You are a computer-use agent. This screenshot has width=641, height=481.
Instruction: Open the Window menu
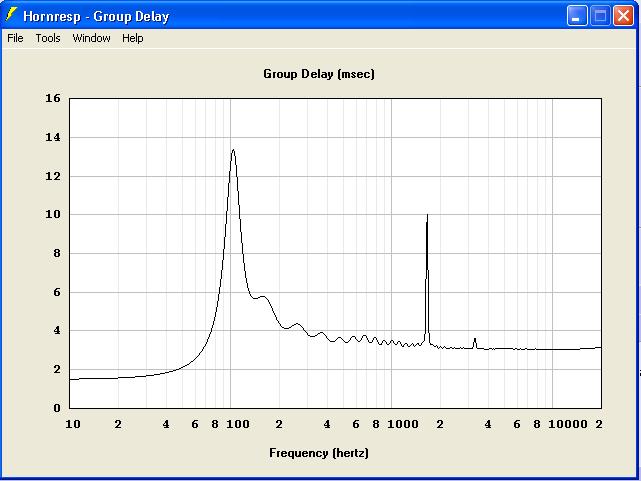click(x=91, y=38)
